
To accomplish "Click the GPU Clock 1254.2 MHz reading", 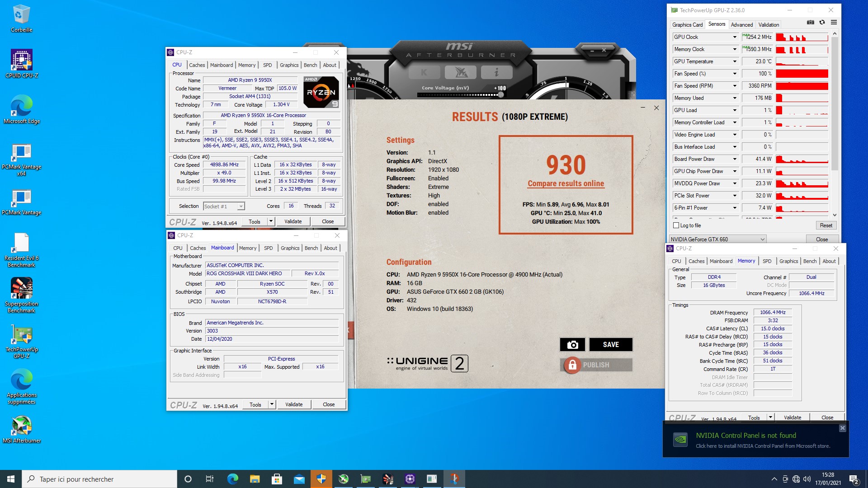I will coord(757,37).
